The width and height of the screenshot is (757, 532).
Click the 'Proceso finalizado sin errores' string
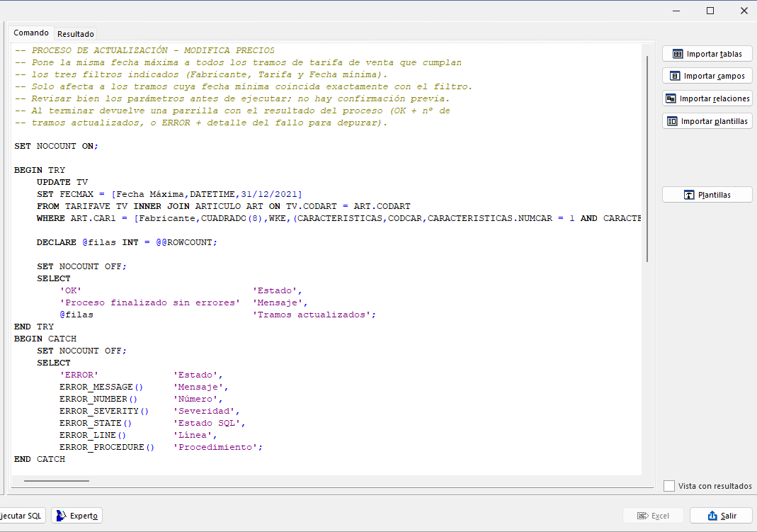click(x=149, y=303)
